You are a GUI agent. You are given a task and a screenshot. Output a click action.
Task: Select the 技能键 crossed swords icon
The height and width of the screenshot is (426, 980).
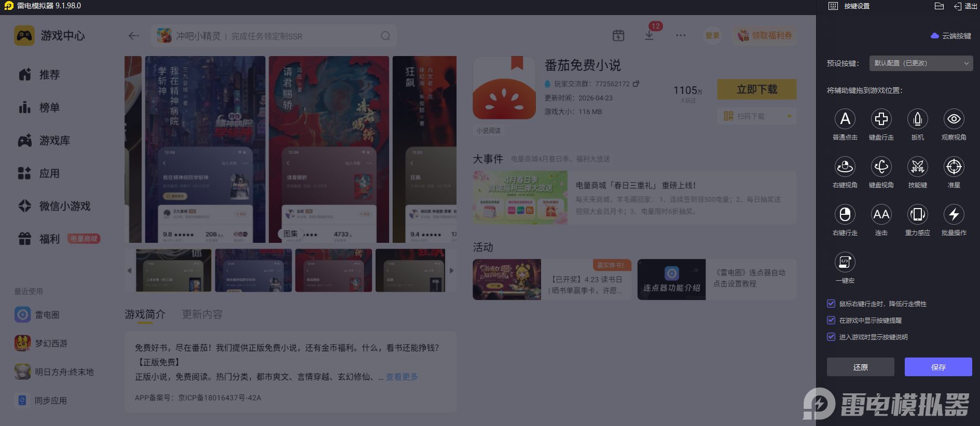click(x=917, y=167)
